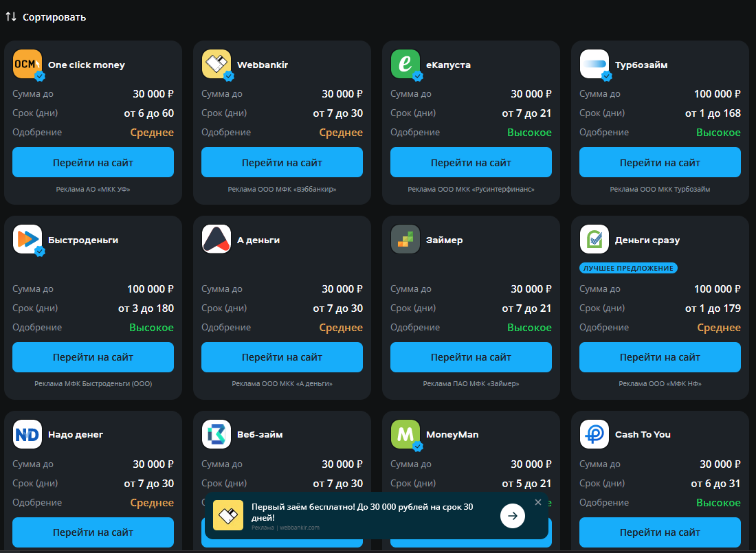756x553 pixels.
Task: Click the MoneyMan logo
Action: [x=405, y=434]
